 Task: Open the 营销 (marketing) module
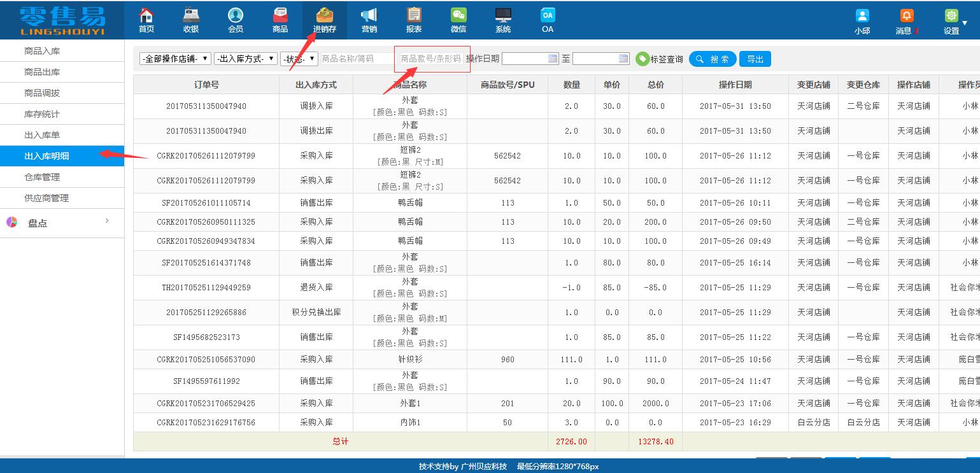click(x=369, y=19)
